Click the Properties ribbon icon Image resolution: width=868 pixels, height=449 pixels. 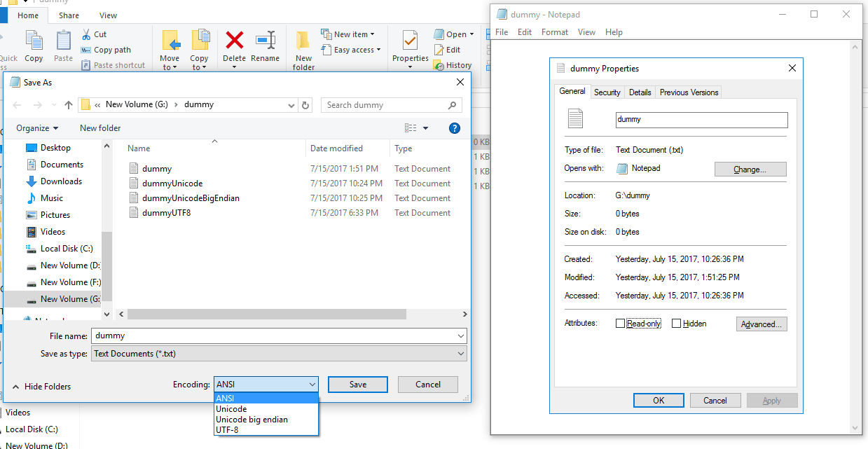pos(410,41)
